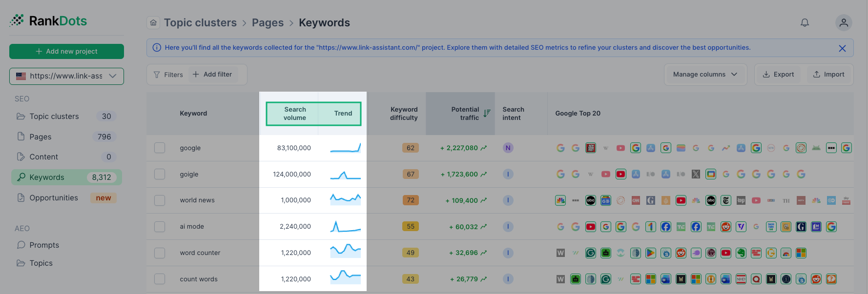Expand Manage columns dropdown
This screenshot has height=294, width=868.
pyautogui.click(x=705, y=74)
